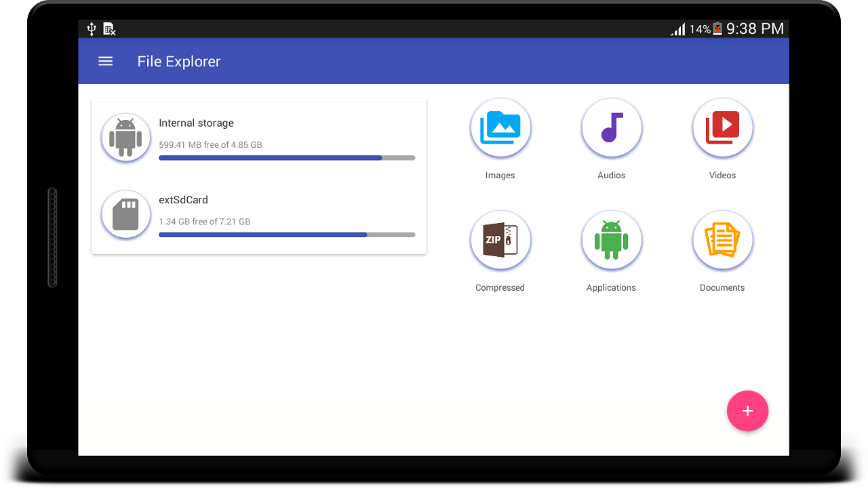Viewport: 868px width, 488px height.
Task: Tap the 14% battery percentage
Action: (700, 29)
